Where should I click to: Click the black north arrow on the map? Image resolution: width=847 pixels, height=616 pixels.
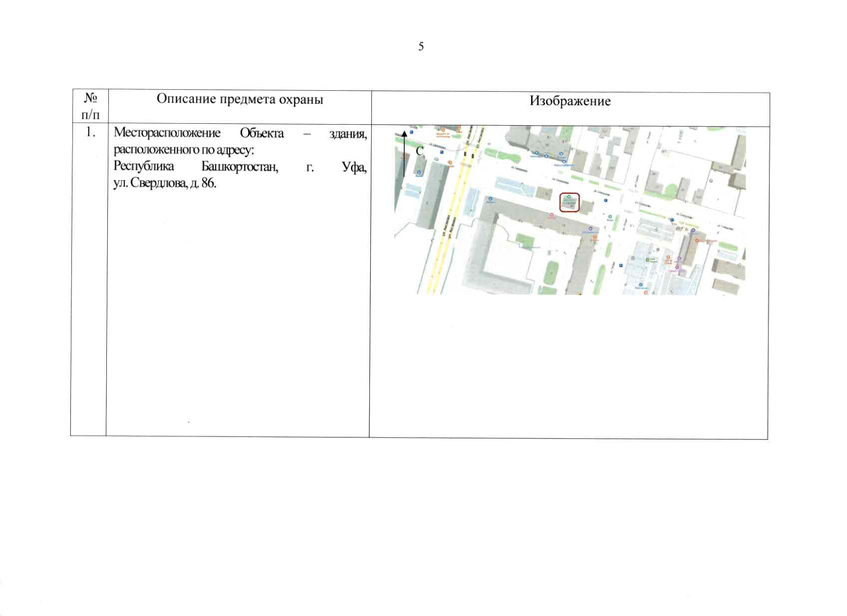coord(404,153)
